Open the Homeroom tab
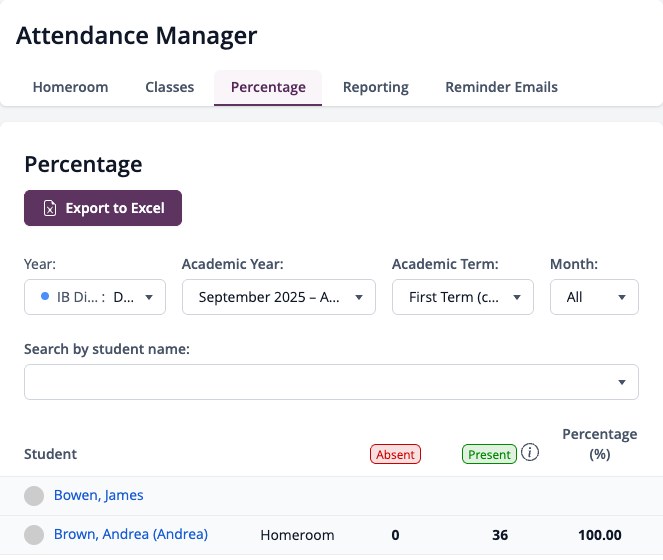 pos(70,87)
